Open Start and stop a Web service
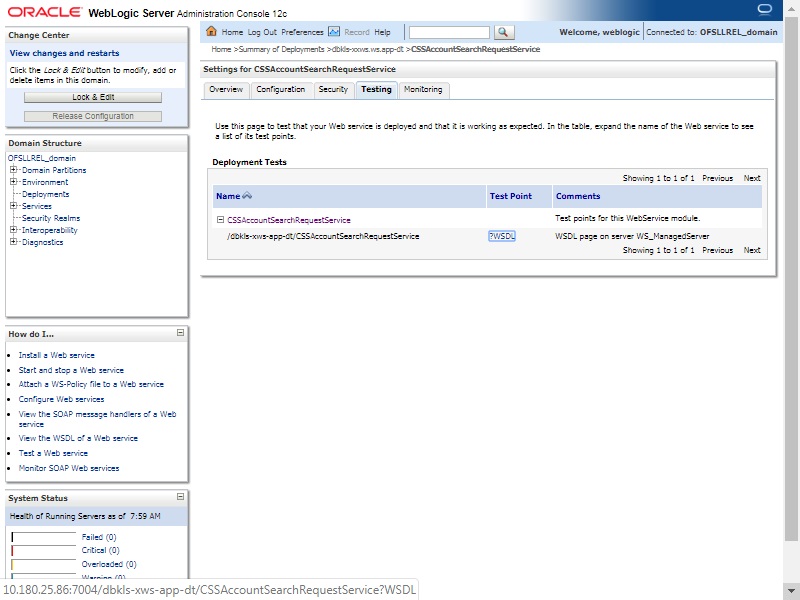The height and width of the screenshot is (600, 800). (71, 370)
